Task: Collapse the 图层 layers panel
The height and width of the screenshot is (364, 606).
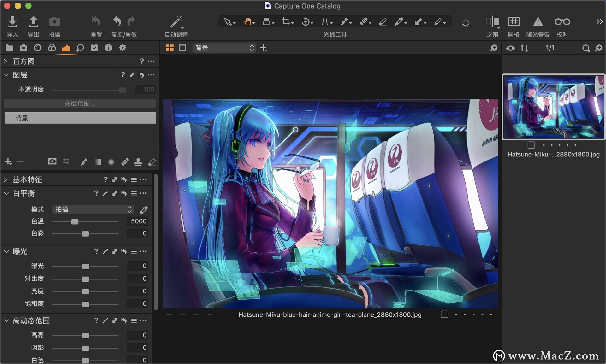Action: click(x=6, y=75)
